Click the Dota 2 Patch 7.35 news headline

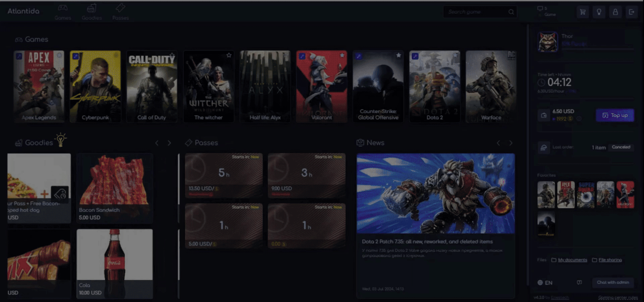[x=427, y=242]
